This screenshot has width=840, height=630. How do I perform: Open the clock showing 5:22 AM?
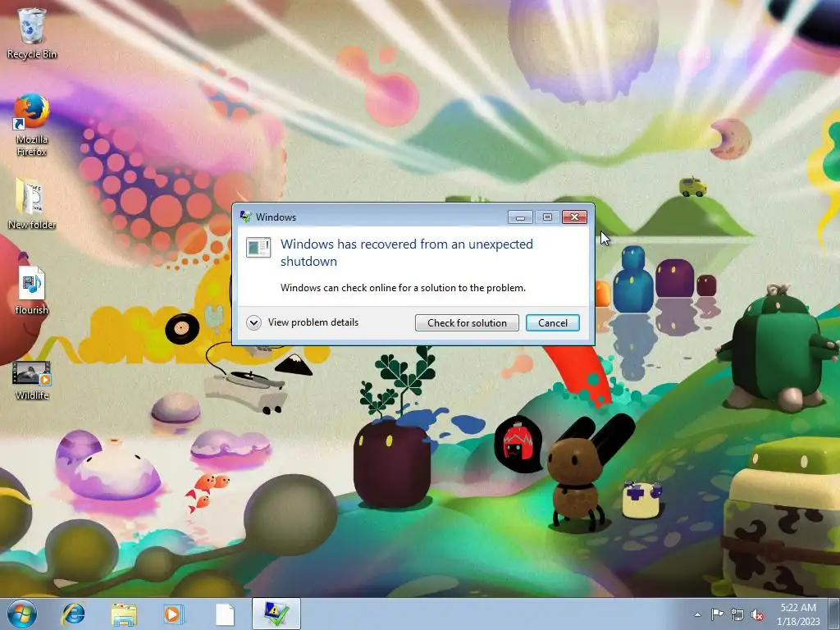coord(798,614)
